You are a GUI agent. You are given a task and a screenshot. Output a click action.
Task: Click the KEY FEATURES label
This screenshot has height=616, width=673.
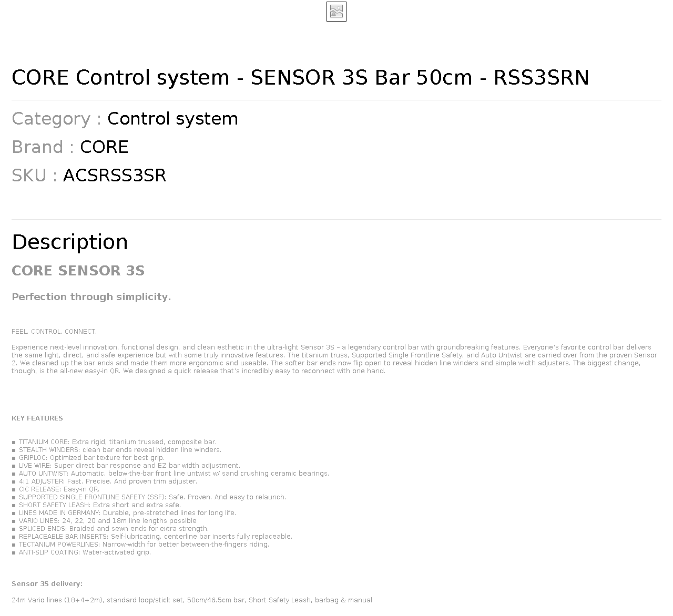coord(37,418)
